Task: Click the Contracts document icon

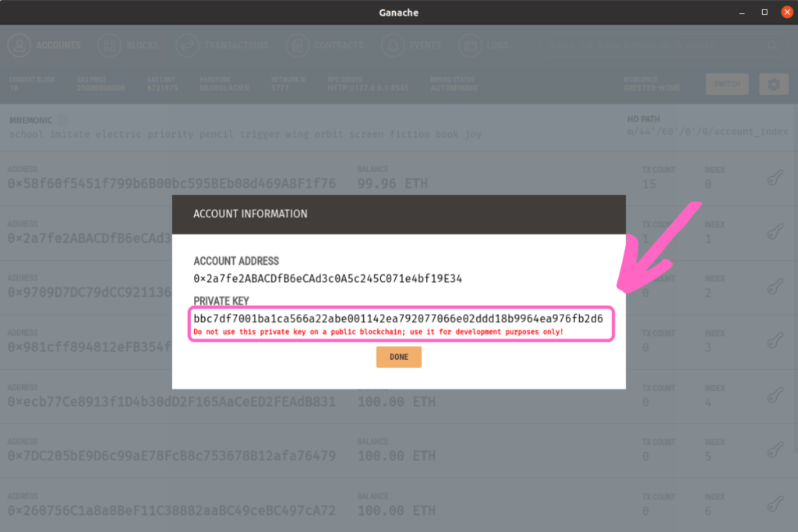Action: (297, 46)
